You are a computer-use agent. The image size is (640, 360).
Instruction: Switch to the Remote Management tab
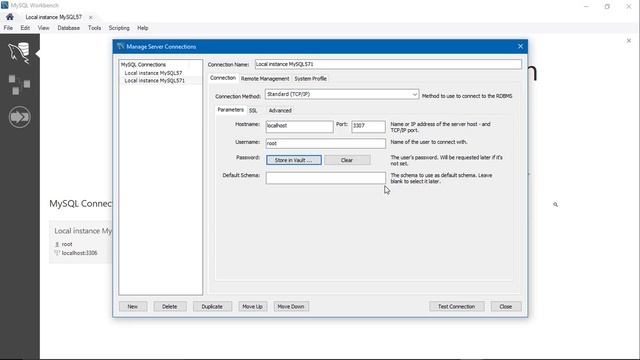point(265,79)
